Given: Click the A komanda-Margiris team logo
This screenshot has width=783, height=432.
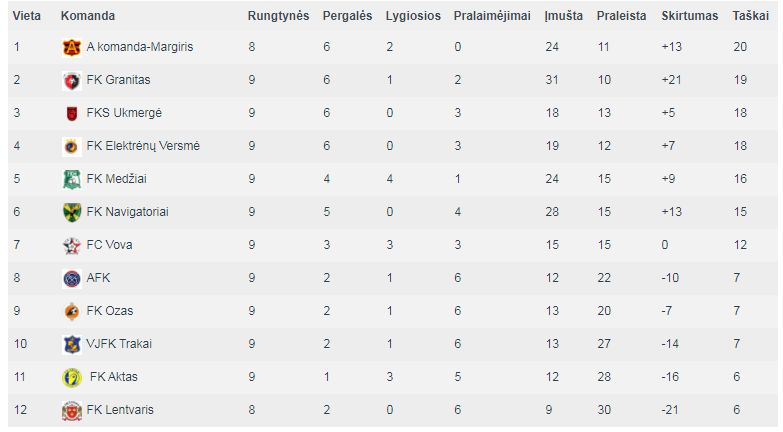Looking at the screenshot, I should [x=72, y=47].
